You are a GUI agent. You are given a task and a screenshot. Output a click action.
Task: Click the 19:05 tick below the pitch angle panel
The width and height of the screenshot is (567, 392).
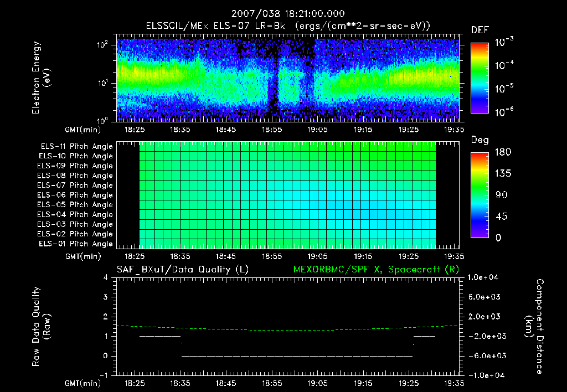click(317, 257)
